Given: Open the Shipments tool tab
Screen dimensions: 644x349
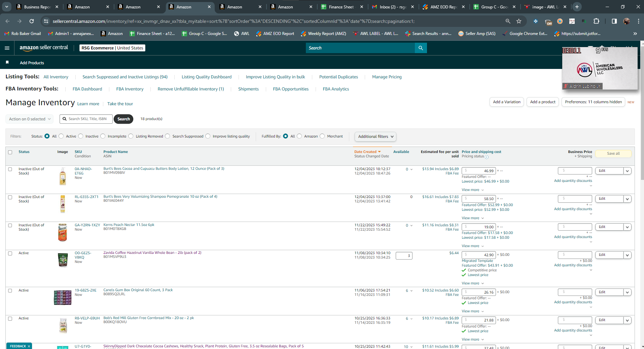Looking at the screenshot, I should click(248, 89).
